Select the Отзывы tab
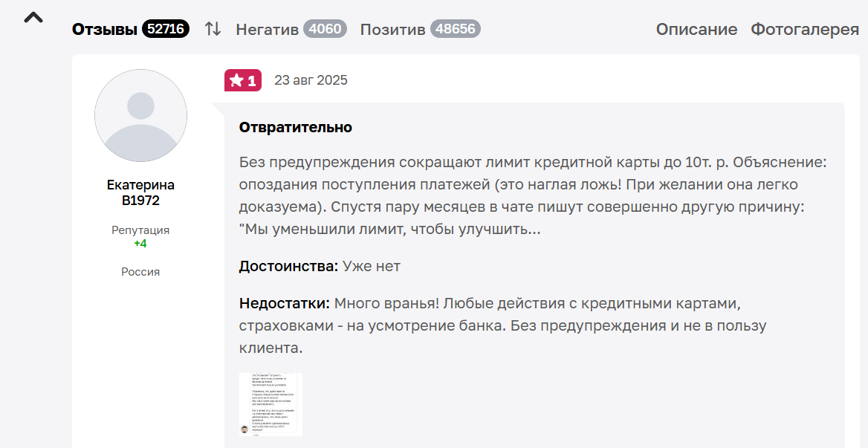The height and width of the screenshot is (448, 868). click(x=105, y=29)
